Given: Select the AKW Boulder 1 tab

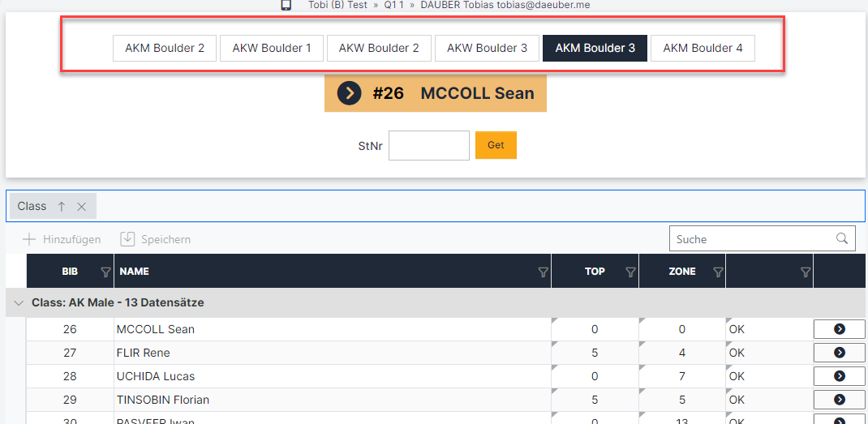Looking at the screenshot, I should click(x=272, y=48).
